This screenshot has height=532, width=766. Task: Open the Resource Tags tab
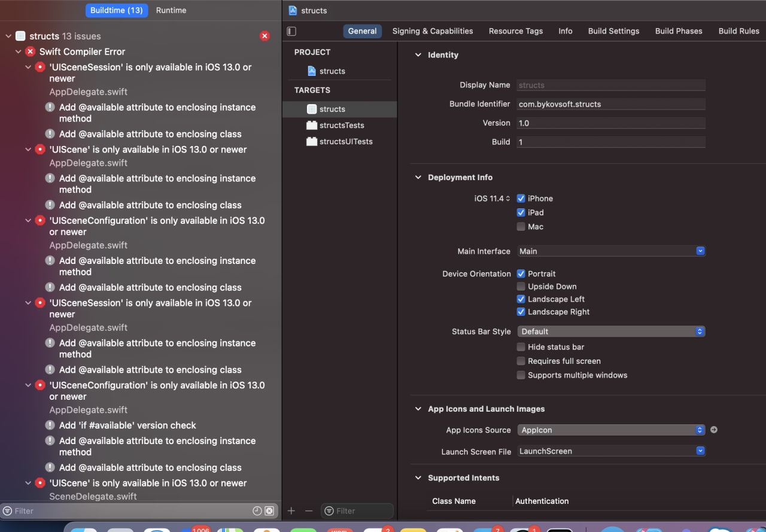(516, 31)
